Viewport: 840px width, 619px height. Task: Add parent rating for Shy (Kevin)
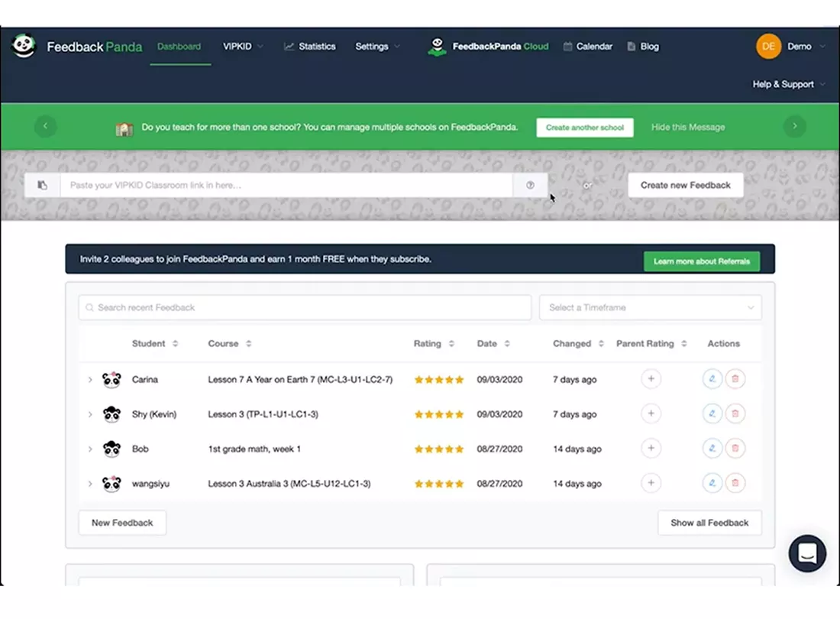point(651,413)
